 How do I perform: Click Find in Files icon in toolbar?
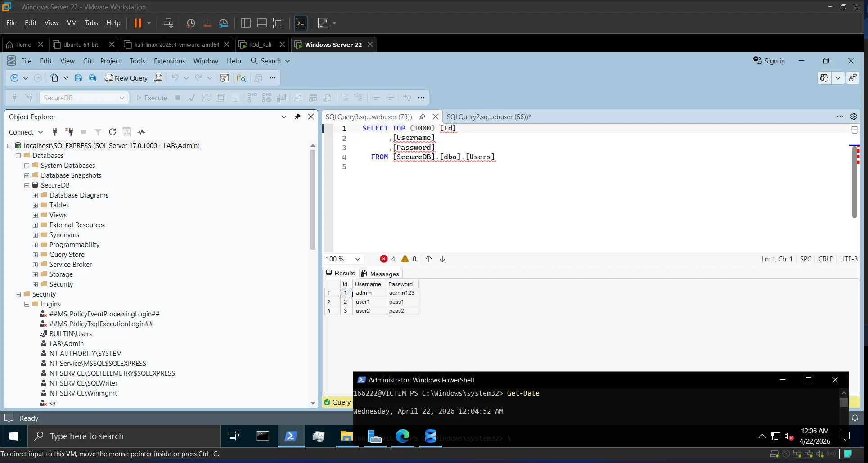(241, 78)
